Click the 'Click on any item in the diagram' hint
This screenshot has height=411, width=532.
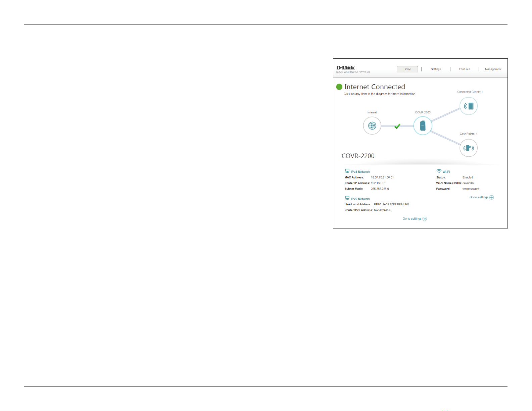tap(380, 94)
